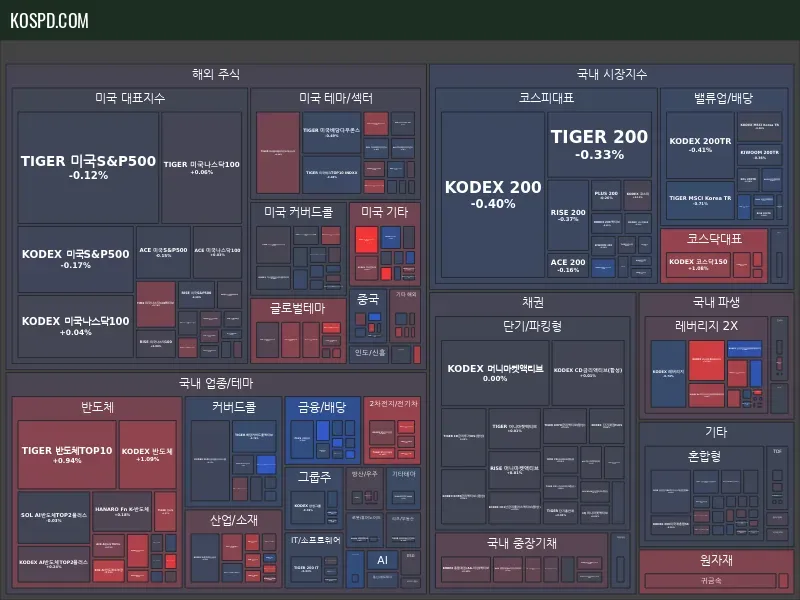Select the 금융/배당 group header

[x=322, y=407]
